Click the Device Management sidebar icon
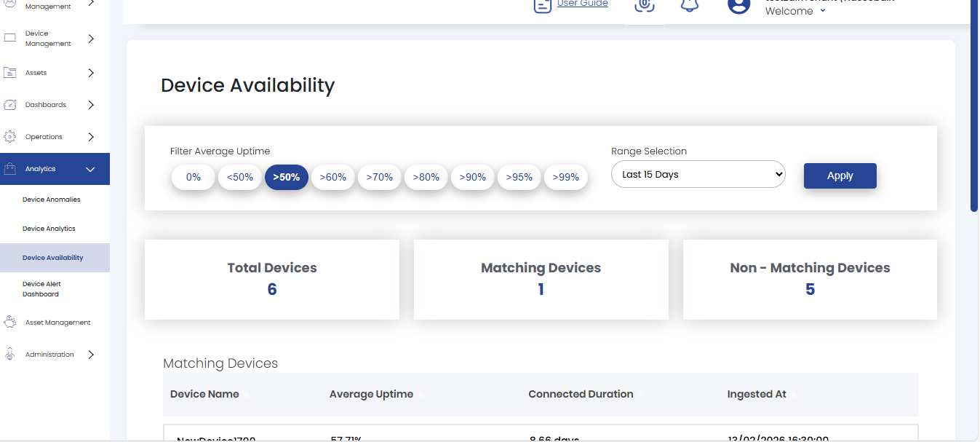This screenshot has width=980, height=442. coord(10,38)
